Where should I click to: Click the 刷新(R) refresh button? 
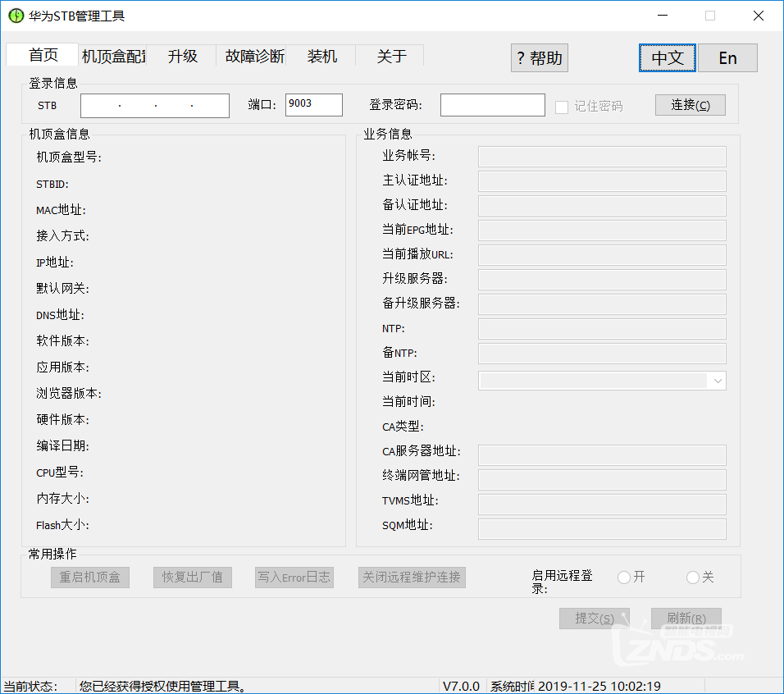[686, 619]
